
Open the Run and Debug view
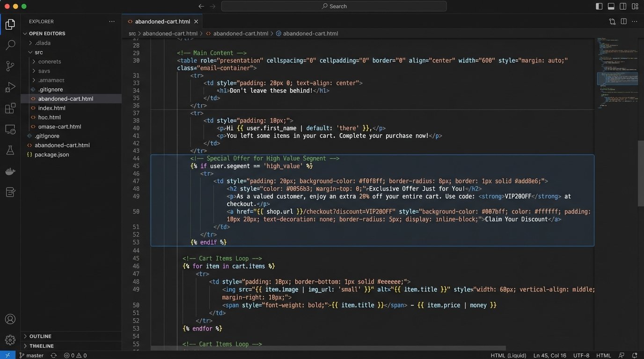click(x=10, y=87)
